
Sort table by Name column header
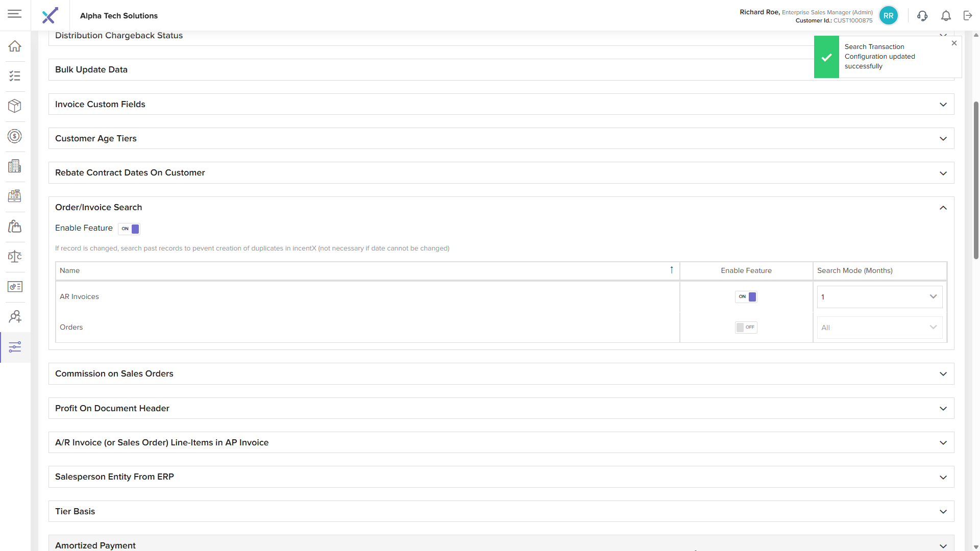pos(70,270)
